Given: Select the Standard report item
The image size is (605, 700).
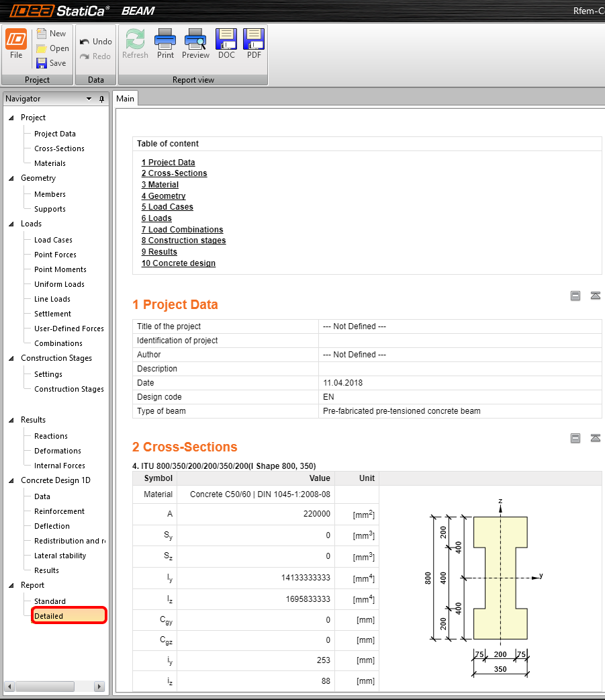Looking at the screenshot, I should tap(50, 601).
